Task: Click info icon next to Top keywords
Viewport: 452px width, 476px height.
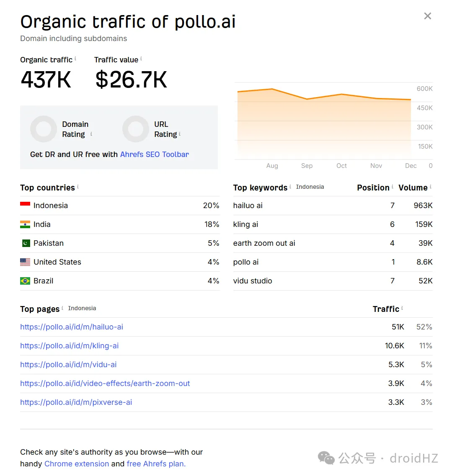Action: pyautogui.click(x=290, y=187)
